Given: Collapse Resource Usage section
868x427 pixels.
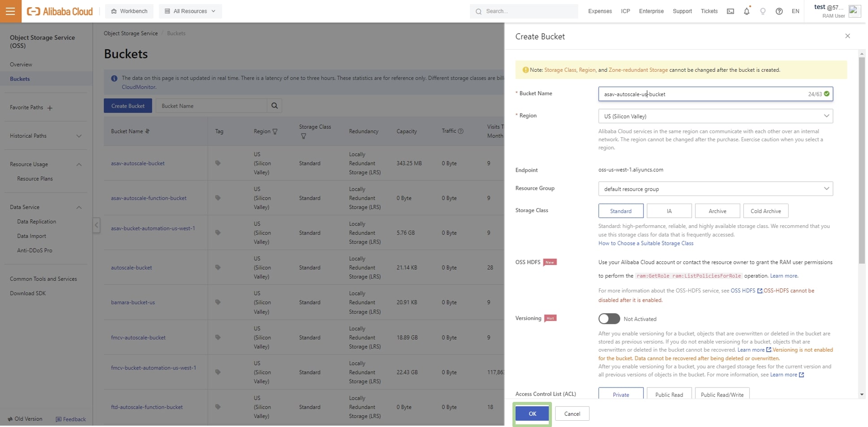Looking at the screenshot, I should [79, 165].
